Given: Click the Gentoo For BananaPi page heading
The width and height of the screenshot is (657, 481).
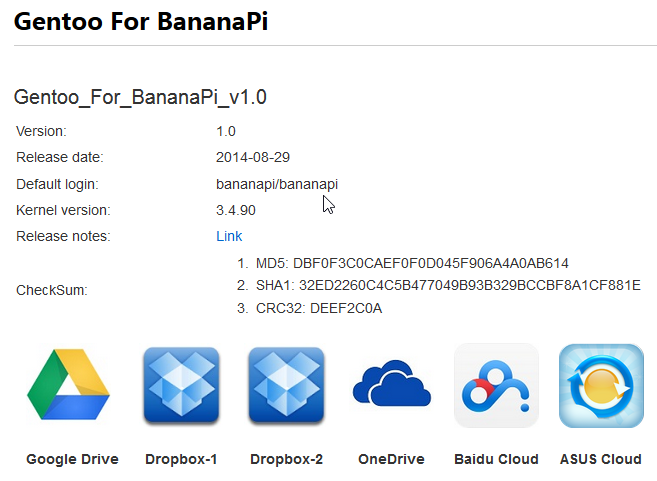Looking at the screenshot, I should coord(141,21).
